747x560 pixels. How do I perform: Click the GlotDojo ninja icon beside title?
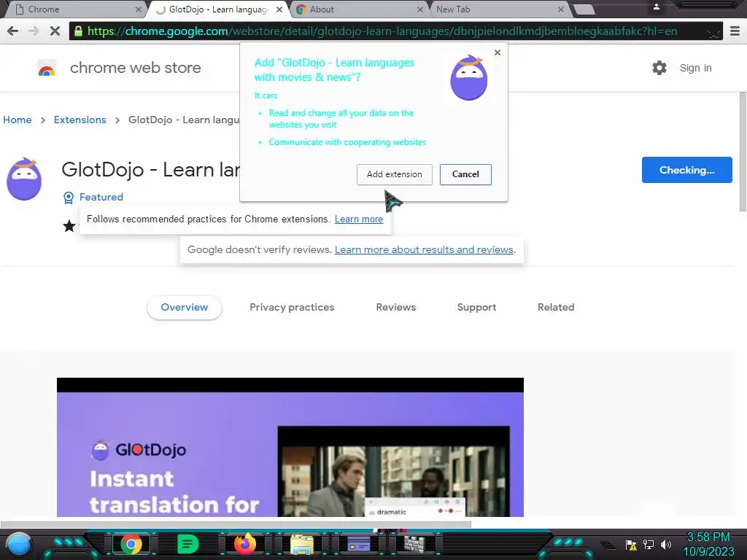pos(24,179)
